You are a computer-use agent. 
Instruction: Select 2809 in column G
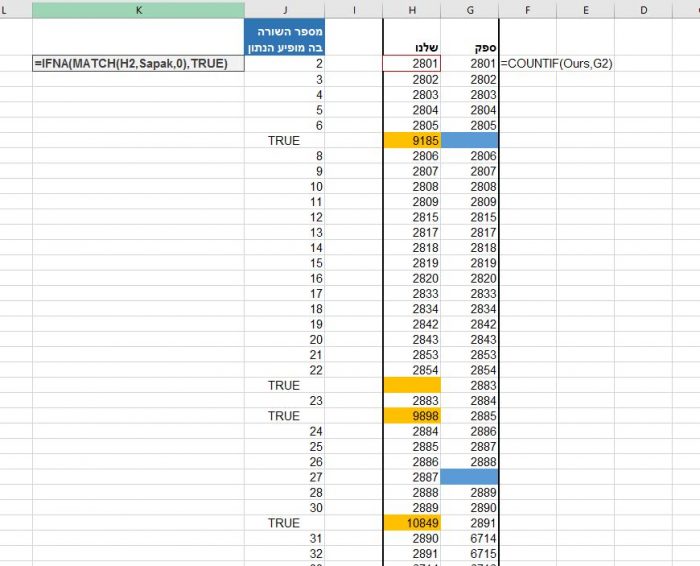470,202
